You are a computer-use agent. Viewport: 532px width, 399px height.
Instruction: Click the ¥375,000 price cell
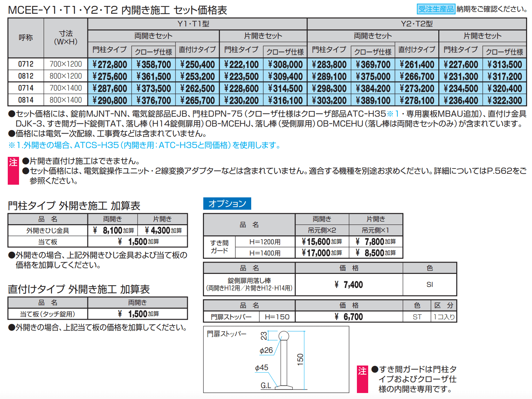tap(373, 76)
